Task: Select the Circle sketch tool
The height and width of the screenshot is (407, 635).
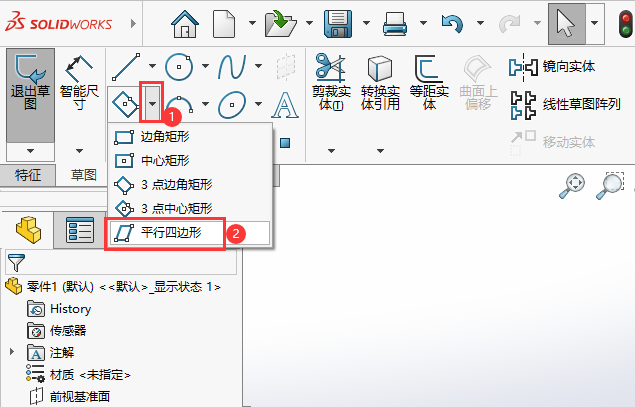Action: pyautogui.click(x=179, y=67)
